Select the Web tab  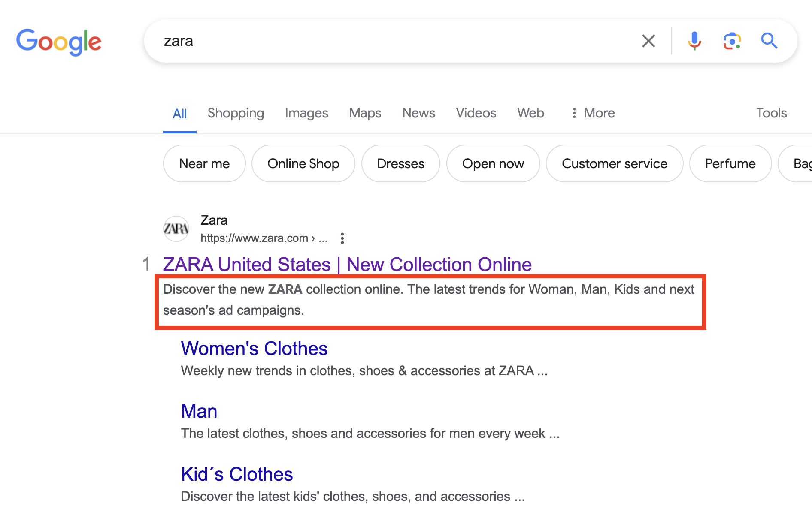530,113
